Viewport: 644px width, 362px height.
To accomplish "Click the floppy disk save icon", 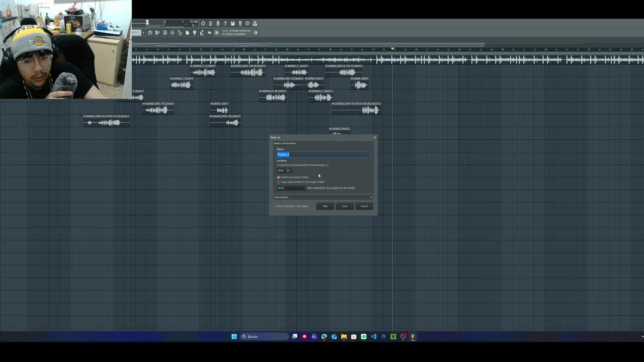I will (x=232, y=23).
